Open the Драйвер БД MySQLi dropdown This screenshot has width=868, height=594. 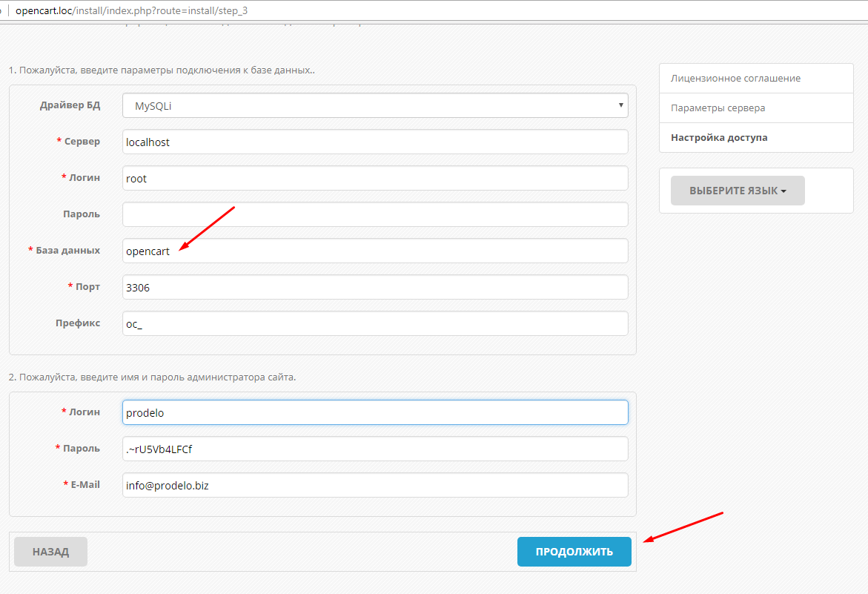point(375,105)
